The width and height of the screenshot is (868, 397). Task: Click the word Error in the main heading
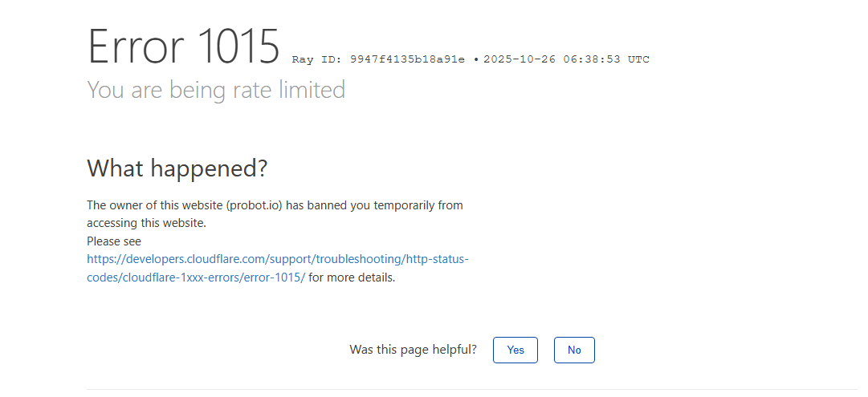point(135,47)
